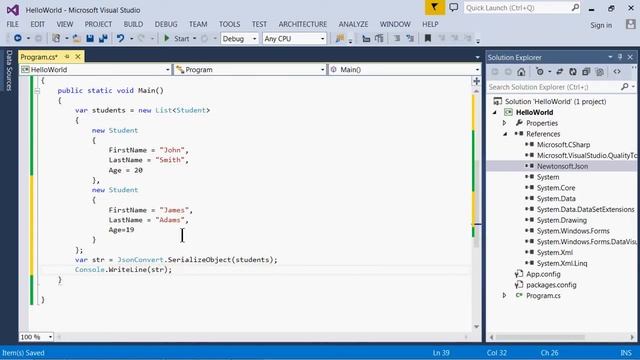640x360 pixels.
Task: Open the EDIT menu
Action: tap(38, 24)
